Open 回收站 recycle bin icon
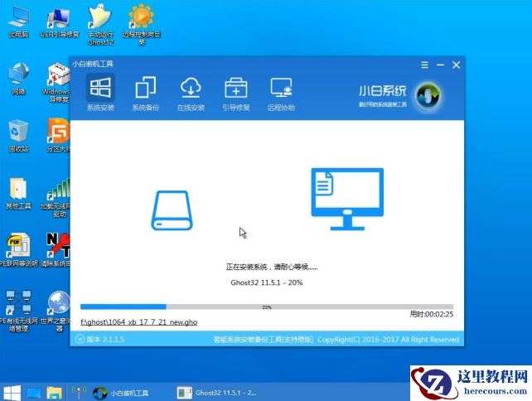 click(19, 136)
